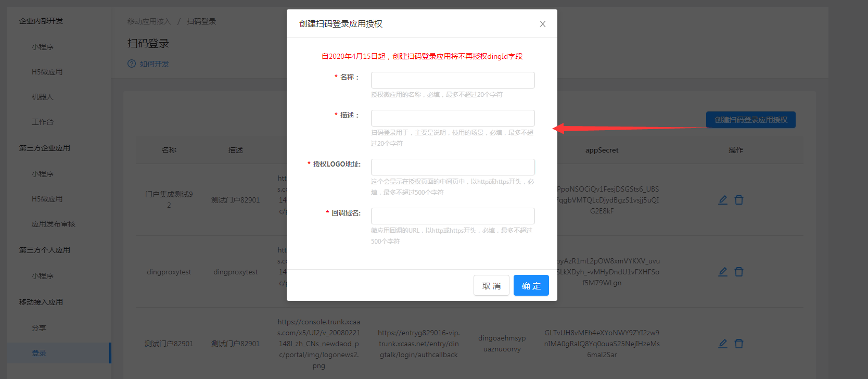Screen dimensions: 868x379
Task: Open the 如何开发 help link
Action: click(x=155, y=64)
